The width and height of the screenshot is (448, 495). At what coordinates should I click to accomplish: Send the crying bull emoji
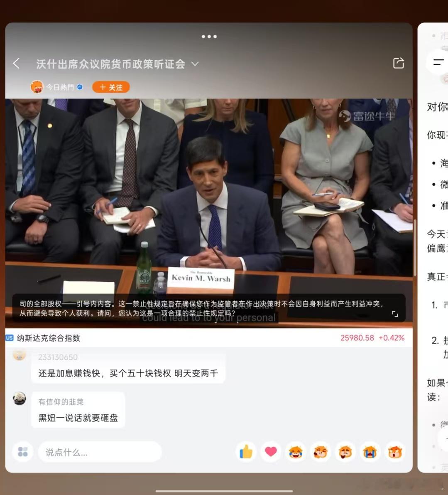point(370,452)
